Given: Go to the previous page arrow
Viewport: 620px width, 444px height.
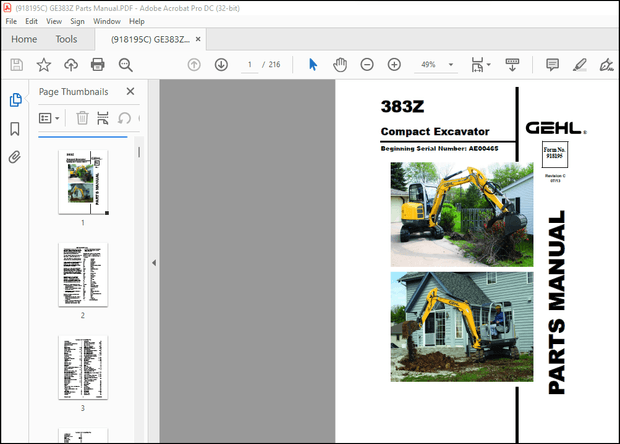Looking at the screenshot, I should pos(194,64).
